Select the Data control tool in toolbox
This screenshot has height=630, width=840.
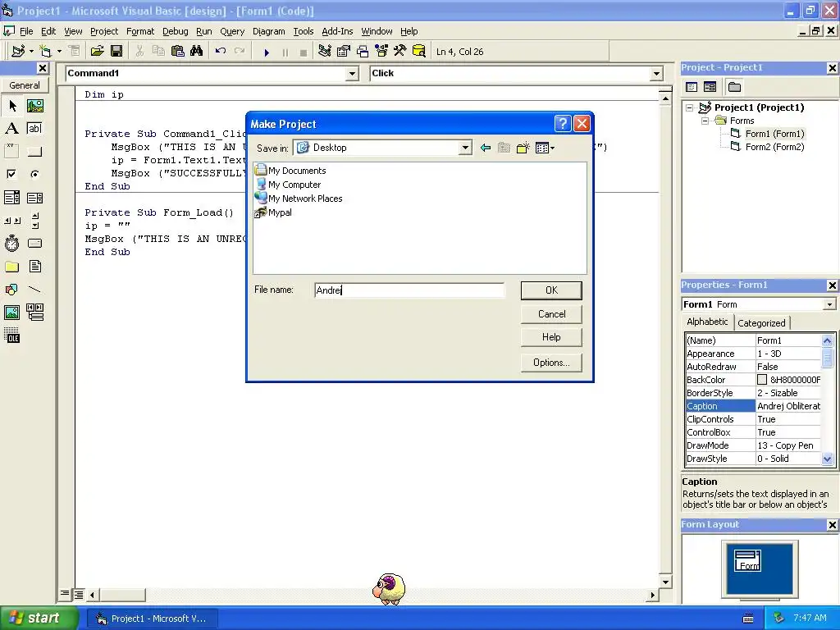(35, 313)
